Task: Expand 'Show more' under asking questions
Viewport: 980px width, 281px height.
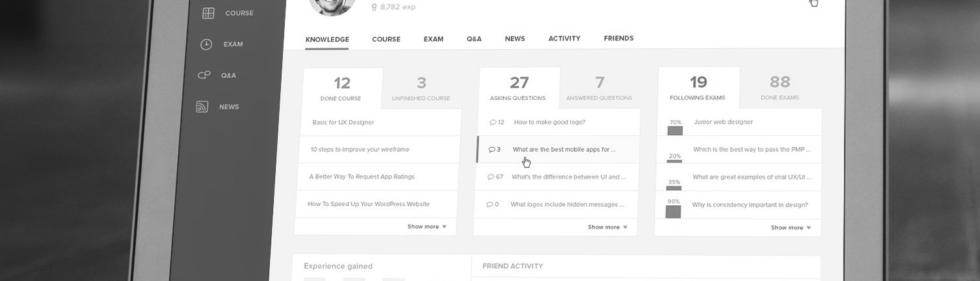Action: click(x=607, y=227)
